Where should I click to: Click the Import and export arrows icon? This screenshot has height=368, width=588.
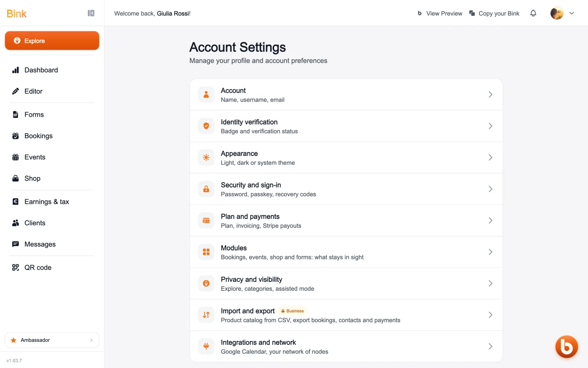point(206,315)
